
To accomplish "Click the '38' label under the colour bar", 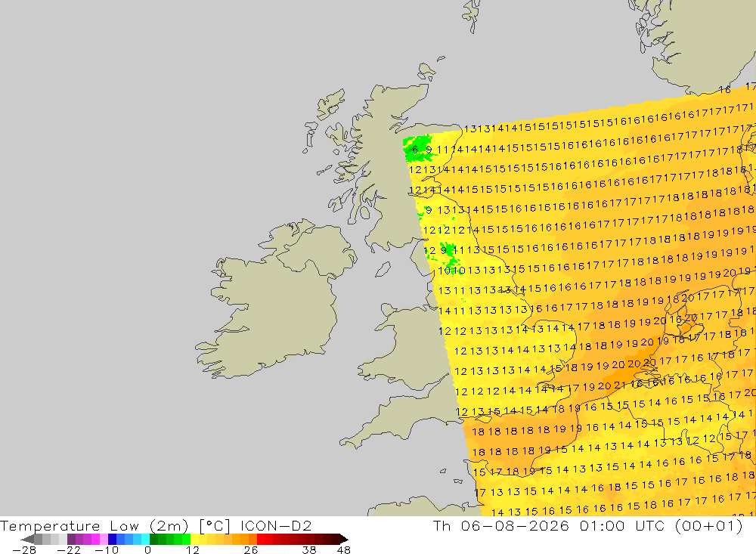I will [x=309, y=550].
